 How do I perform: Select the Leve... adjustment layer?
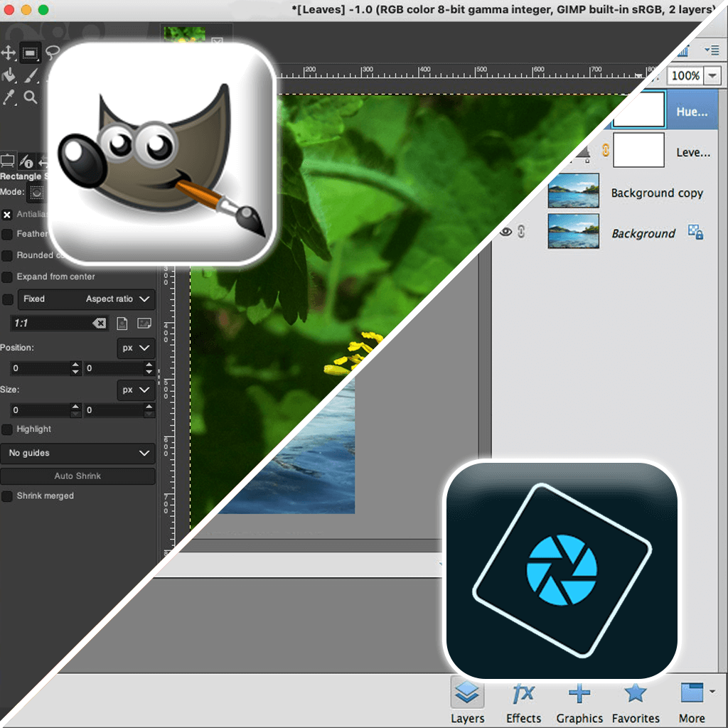pyautogui.click(x=692, y=152)
